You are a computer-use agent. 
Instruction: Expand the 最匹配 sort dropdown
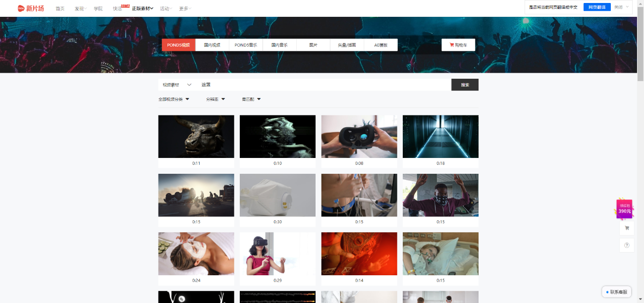point(251,100)
